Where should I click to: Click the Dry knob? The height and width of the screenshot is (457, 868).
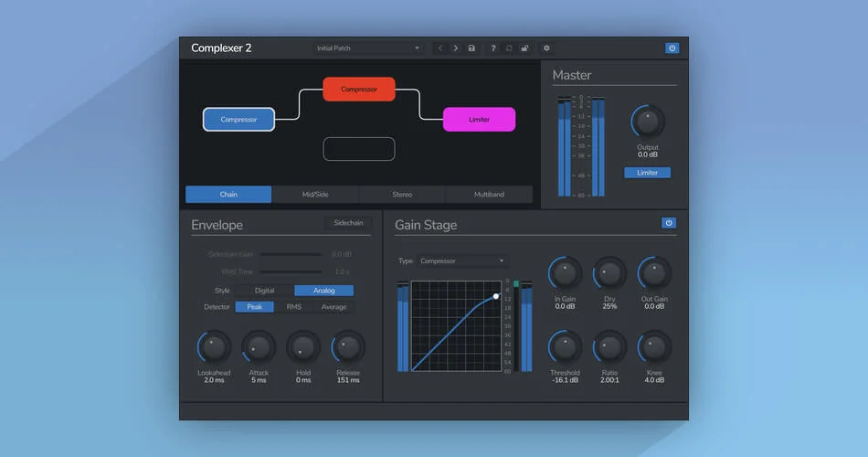[609, 273]
